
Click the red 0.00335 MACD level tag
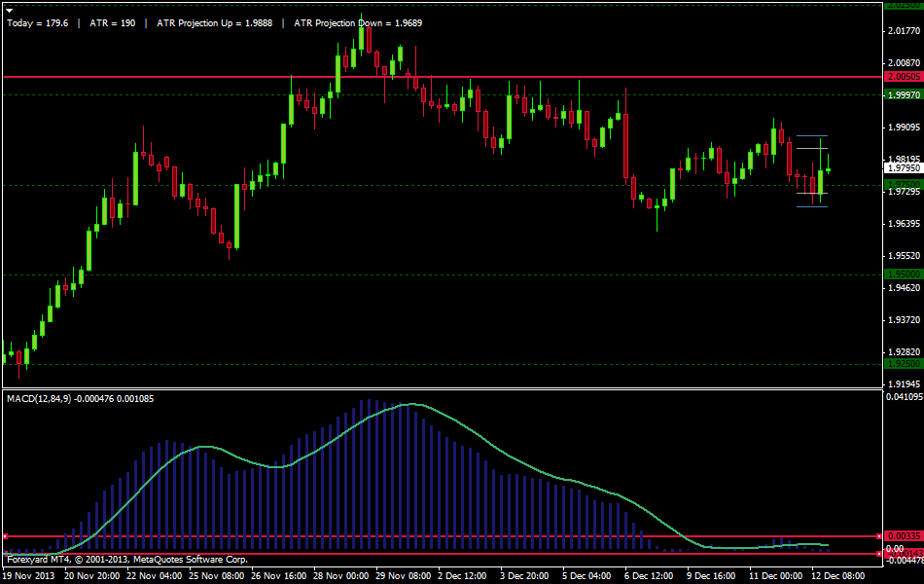(x=903, y=536)
